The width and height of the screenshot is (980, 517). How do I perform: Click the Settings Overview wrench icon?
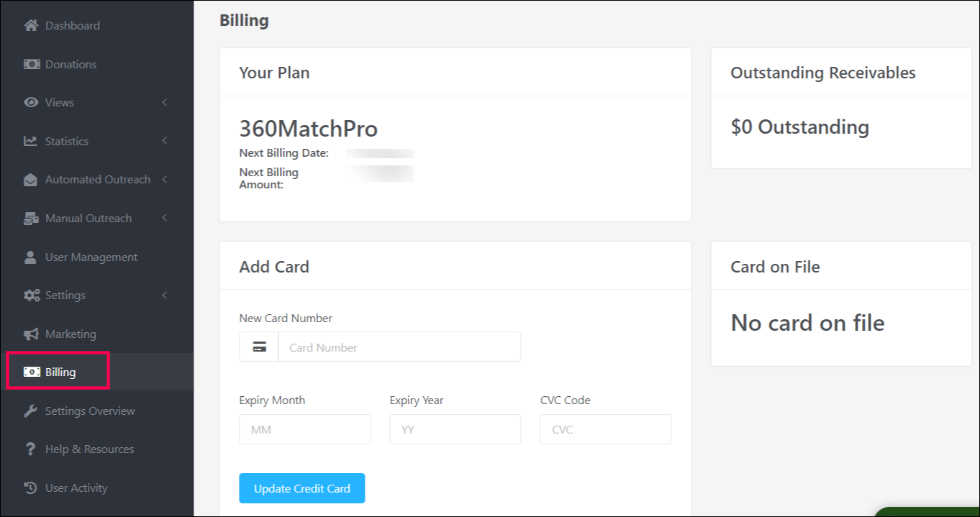tap(31, 411)
